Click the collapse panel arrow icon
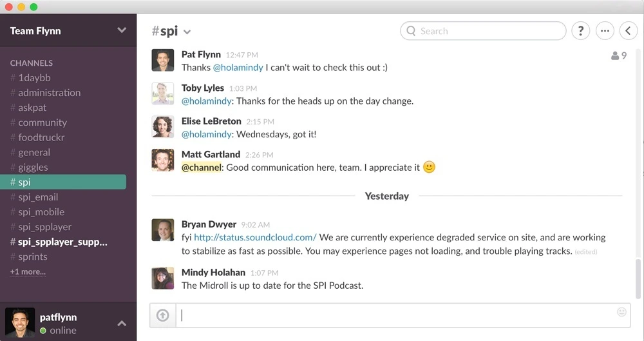 pyautogui.click(x=628, y=31)
